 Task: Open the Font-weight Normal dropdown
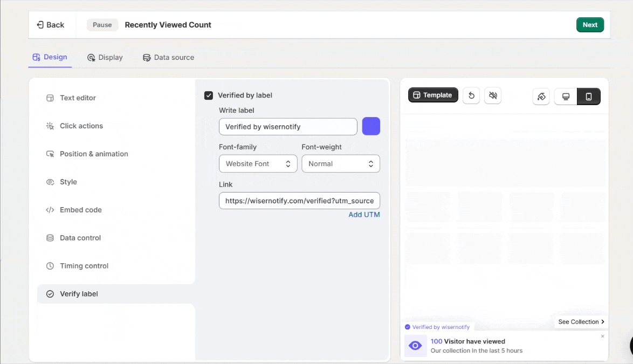341,164
